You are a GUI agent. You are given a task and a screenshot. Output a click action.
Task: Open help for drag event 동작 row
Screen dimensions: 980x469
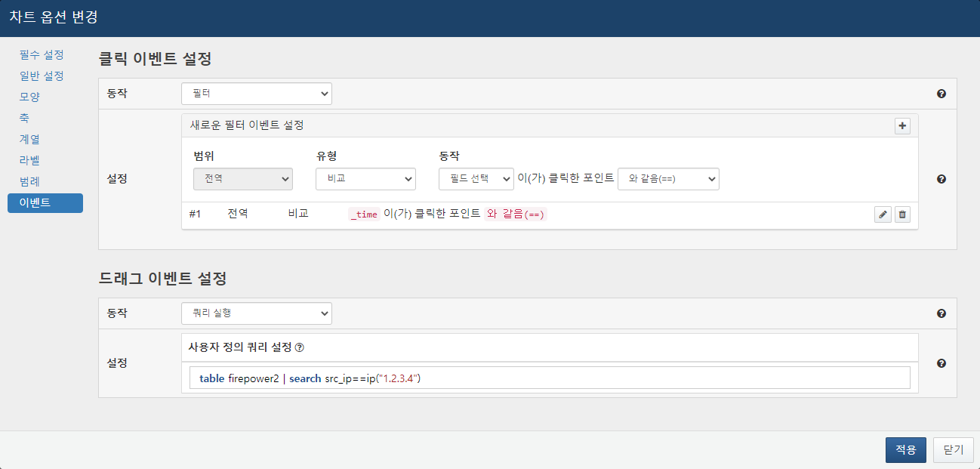(x=941, y=313)
